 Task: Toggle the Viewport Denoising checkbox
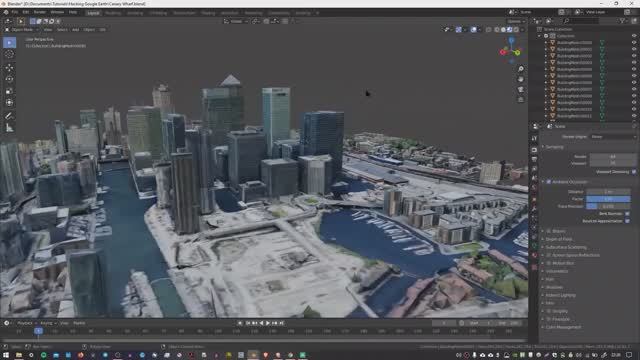[x=634, y=172]
